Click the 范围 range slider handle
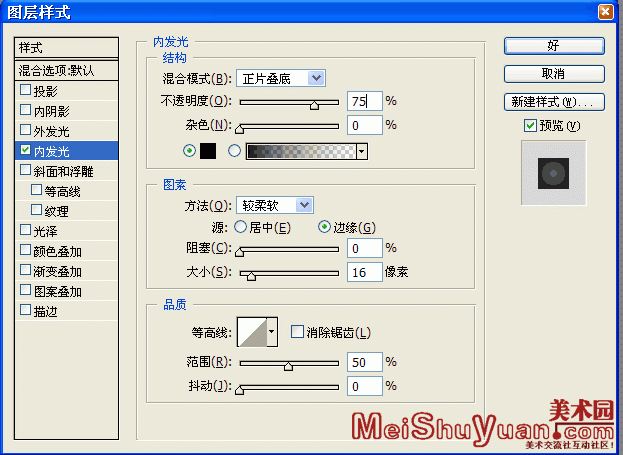Image resolution: width=623 pixels, height=455 pixels. click(288, 366)
